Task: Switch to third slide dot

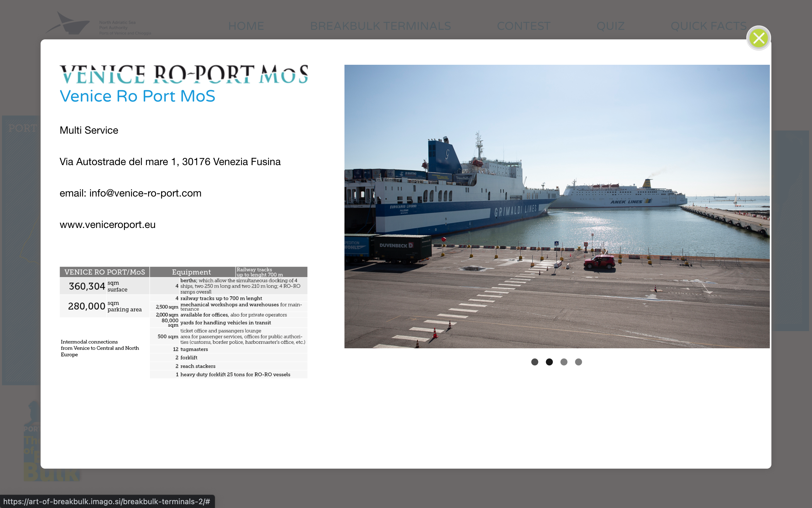Action: pyautogui.click(x=564, y=362)
